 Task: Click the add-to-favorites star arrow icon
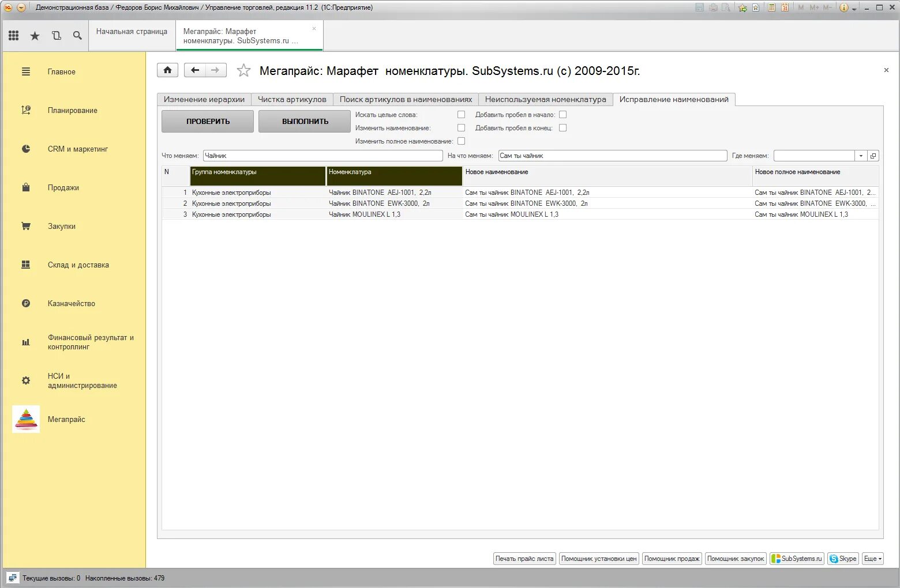[742, 7]
